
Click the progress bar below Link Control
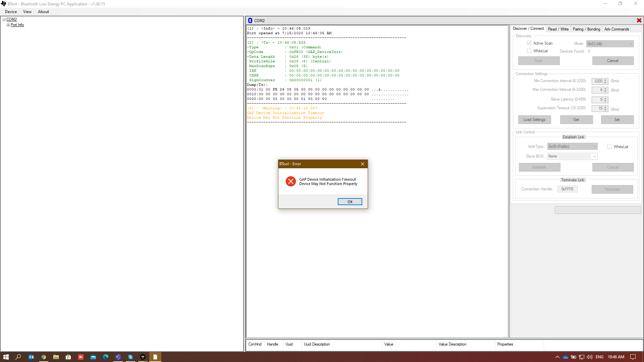pos(598,210)
